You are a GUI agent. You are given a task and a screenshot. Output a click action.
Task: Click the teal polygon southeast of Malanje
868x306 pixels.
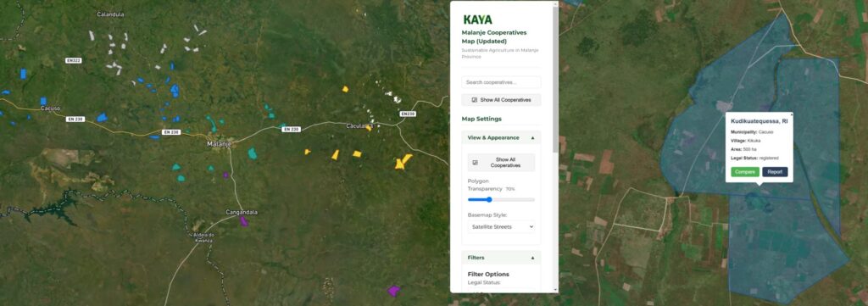(x=253, y=153)
